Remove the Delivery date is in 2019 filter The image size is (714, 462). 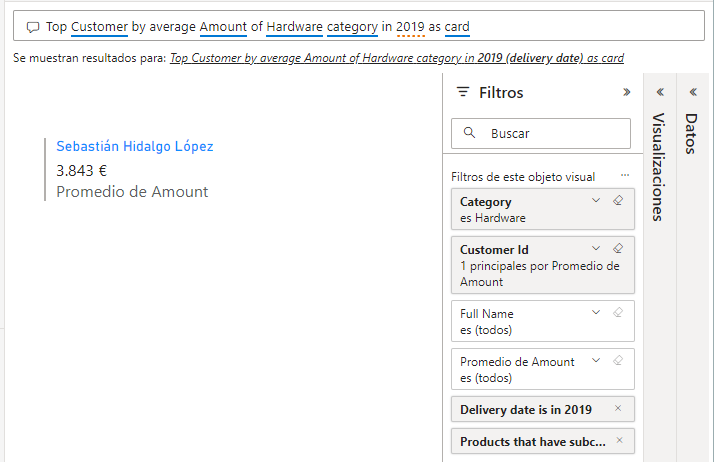pyautogui.click(x=617, y=409)
